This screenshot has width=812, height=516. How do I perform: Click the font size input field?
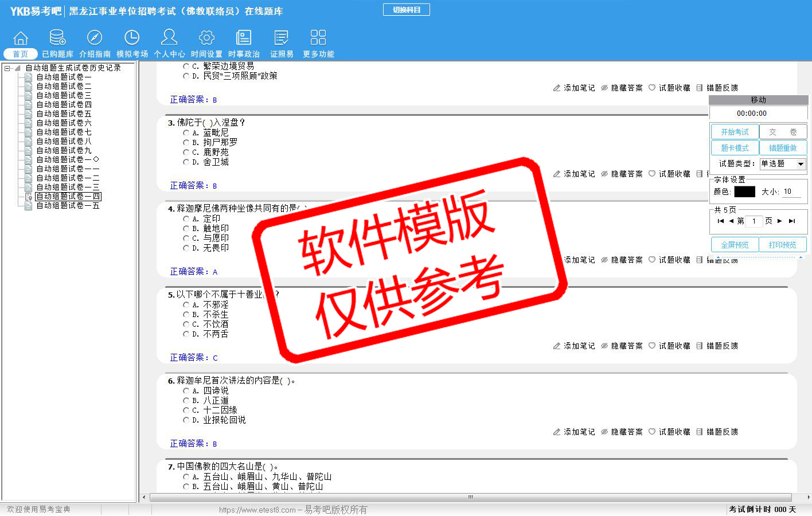[x=791, y=192]
